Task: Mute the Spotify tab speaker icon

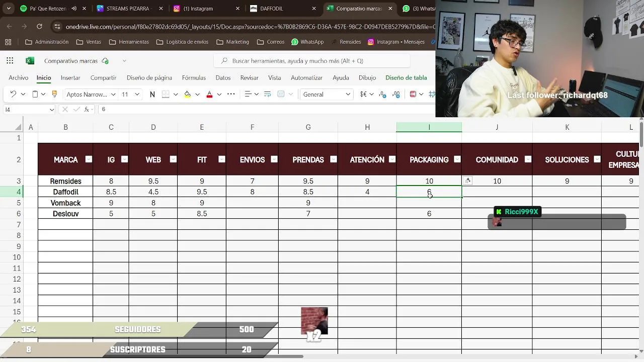Action: (74, 9)
